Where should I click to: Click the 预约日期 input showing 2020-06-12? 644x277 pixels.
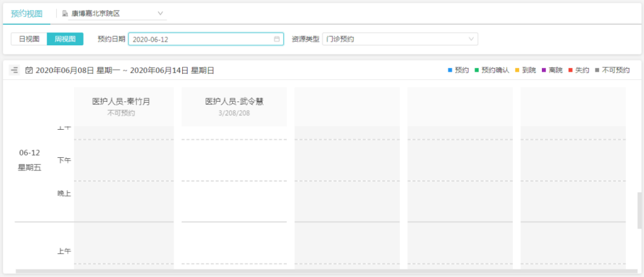[201, 39]
